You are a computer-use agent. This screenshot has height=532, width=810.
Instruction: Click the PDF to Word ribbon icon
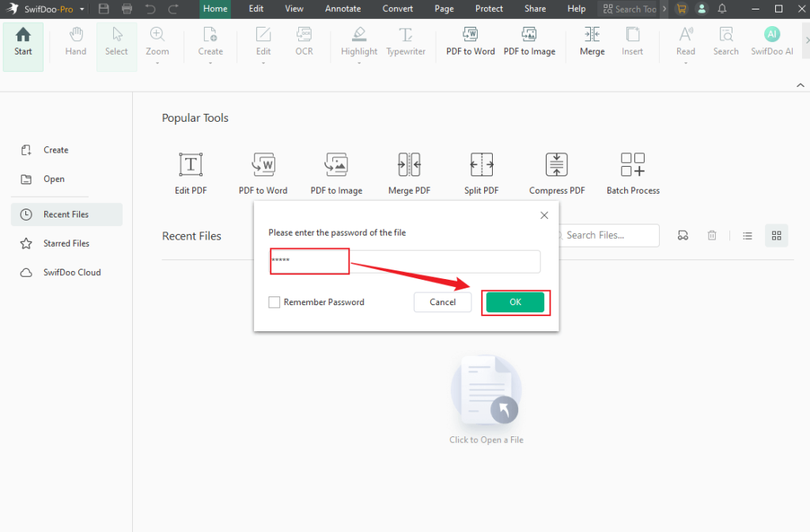click(470, 41)
